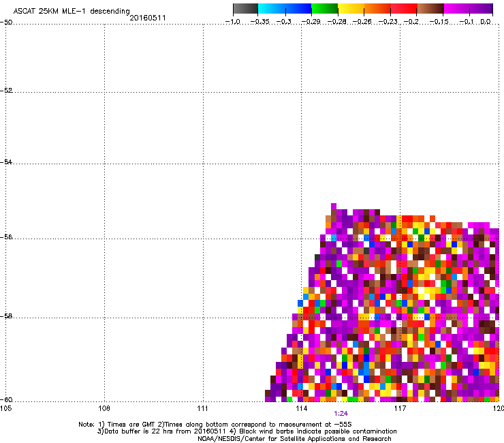Click the '-0.26' color bar label
Image resolution: width=504 pixels, height=443 pixels.
pyautogui.click(x=362, y=22)
